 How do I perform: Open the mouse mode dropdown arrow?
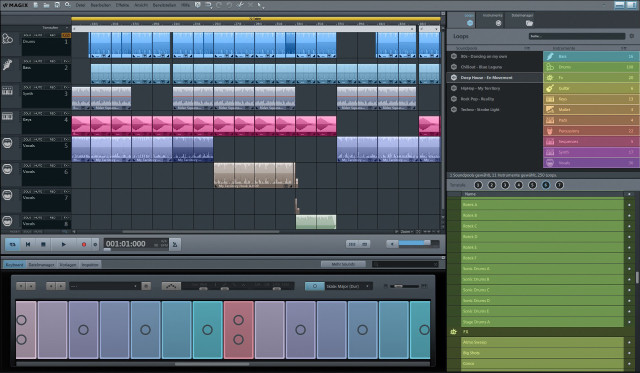[264, 7]
